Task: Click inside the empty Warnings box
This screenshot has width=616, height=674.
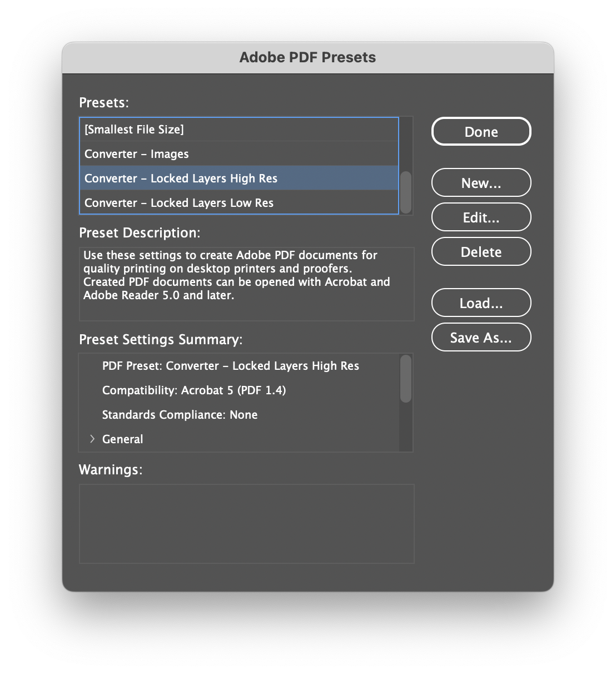Action: (x=246, y=524)
